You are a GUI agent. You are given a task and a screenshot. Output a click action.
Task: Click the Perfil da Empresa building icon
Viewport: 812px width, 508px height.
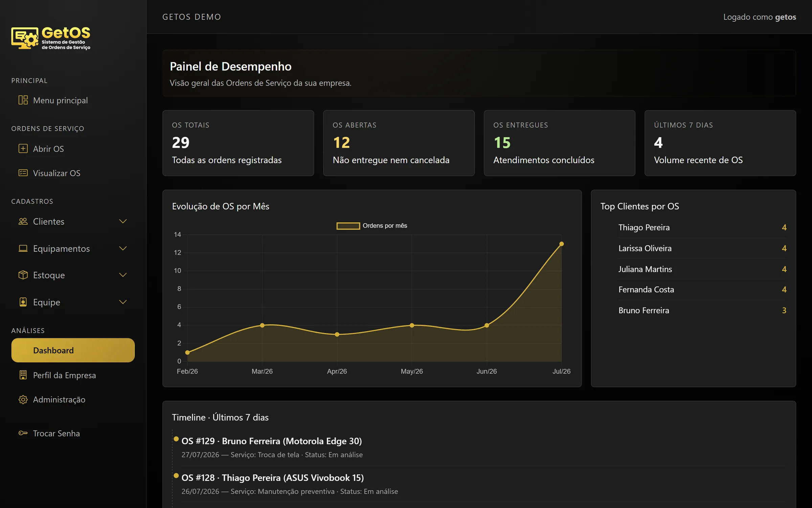(x=23, y=375)
